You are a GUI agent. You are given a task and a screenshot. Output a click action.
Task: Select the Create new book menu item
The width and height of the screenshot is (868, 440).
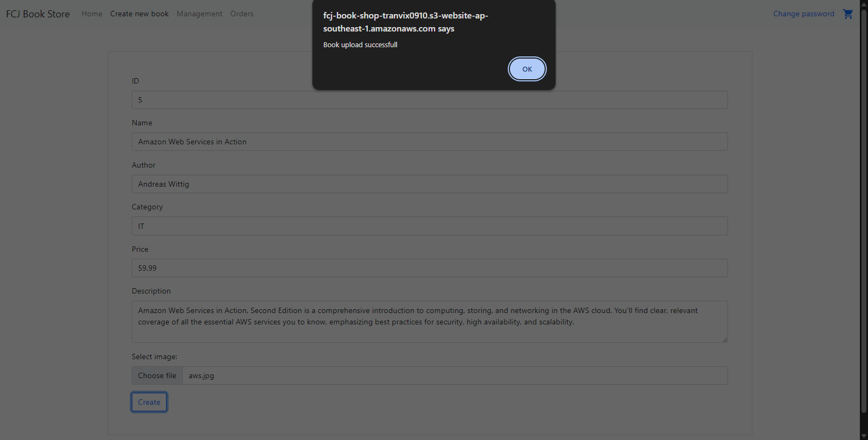139,14
